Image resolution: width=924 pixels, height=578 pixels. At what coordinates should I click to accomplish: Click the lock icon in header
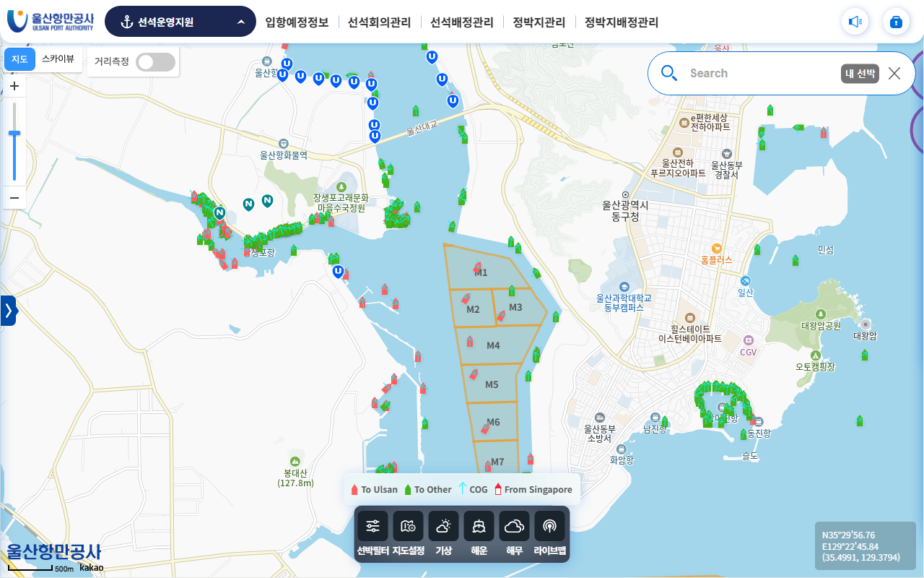pyautogui.click(x=896, y=22)
